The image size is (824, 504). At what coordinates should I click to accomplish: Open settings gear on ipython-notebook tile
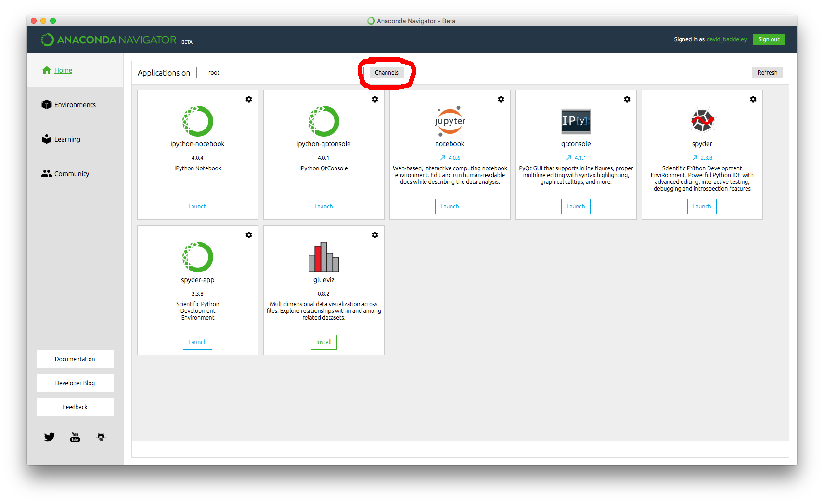tap(249, 99)
